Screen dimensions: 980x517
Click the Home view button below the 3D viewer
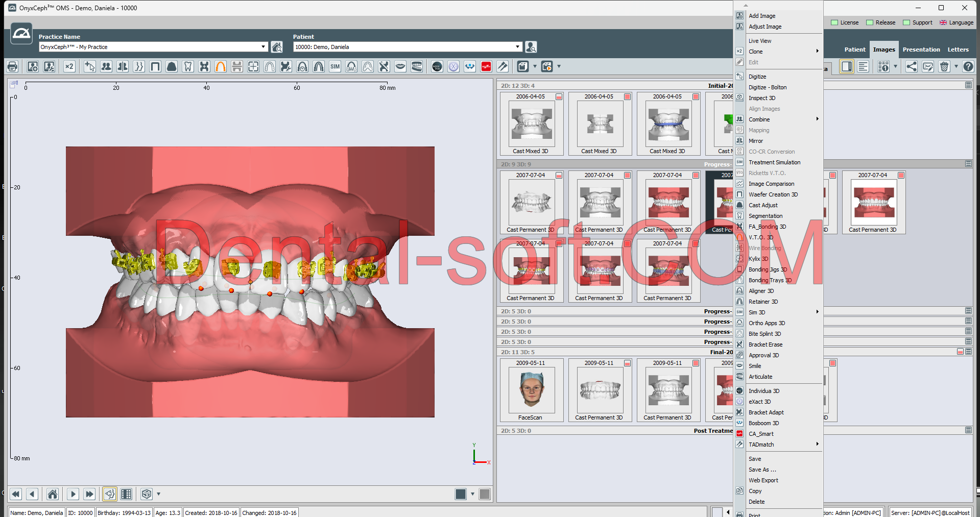tap(53, 494)
